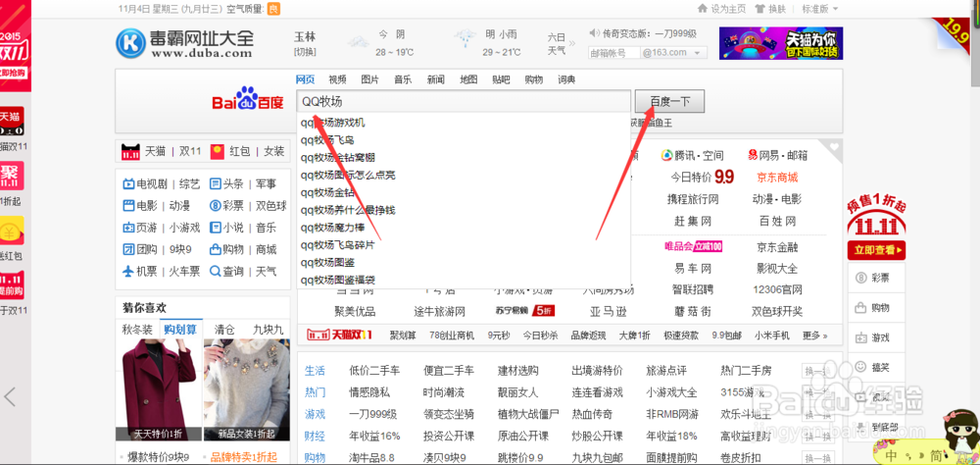The height and width of the screenshot is (465, 980).
Task: Open the 12306官网 link
Action: [777, 289]
